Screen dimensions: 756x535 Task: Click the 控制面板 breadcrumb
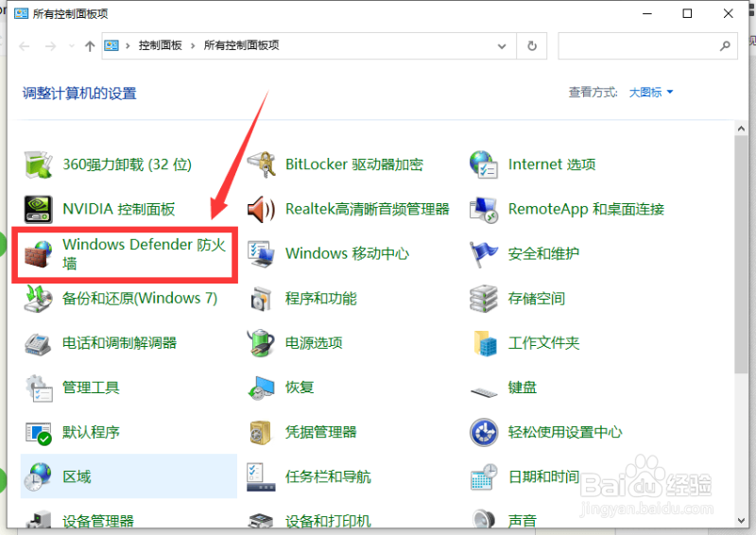pyautogui.click(x=160, y=45)
